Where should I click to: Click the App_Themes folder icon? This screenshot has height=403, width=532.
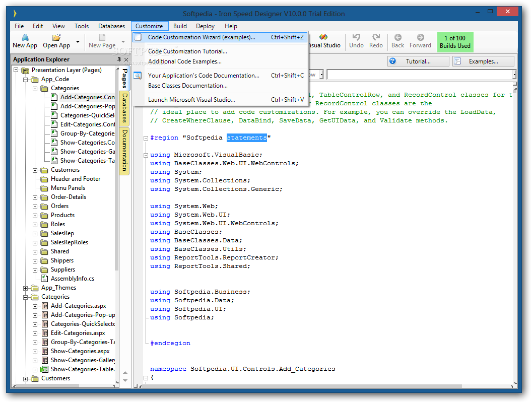(x=35, y=288)
